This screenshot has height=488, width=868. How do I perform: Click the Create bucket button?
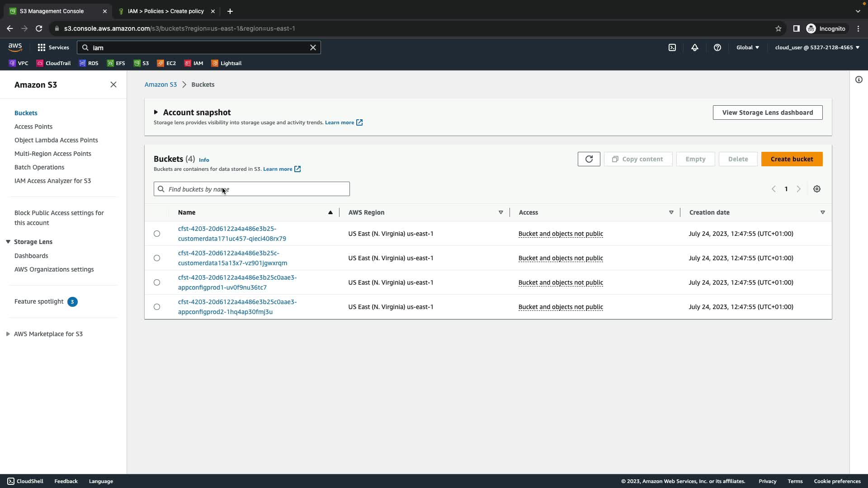click(792, 159)
